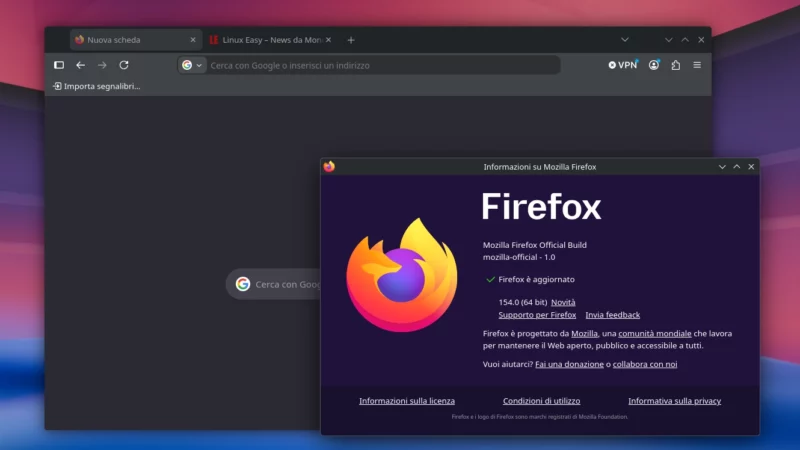Click the 154.0 (64 bit) version text
Screen dimensions: 800x450
[x=522, y=303]
